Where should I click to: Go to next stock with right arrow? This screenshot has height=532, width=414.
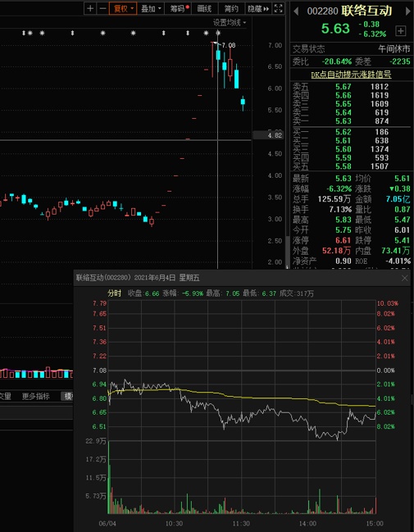(x=407, y=11)
